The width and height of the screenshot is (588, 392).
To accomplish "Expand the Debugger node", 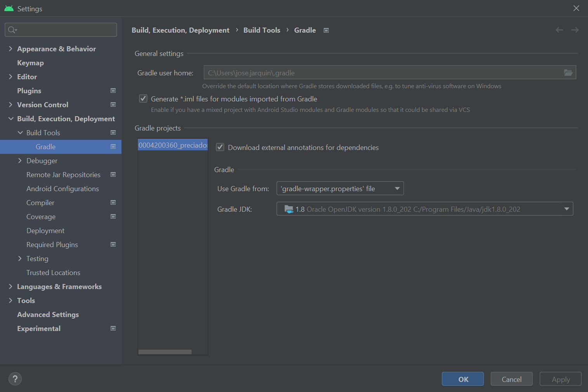I will [20, 160].
